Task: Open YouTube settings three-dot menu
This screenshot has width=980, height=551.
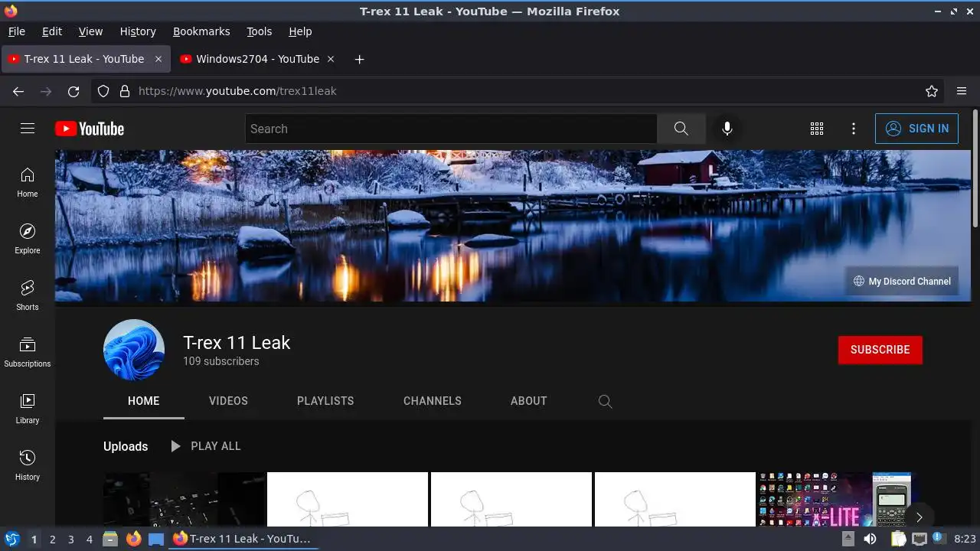Action: 854,129
